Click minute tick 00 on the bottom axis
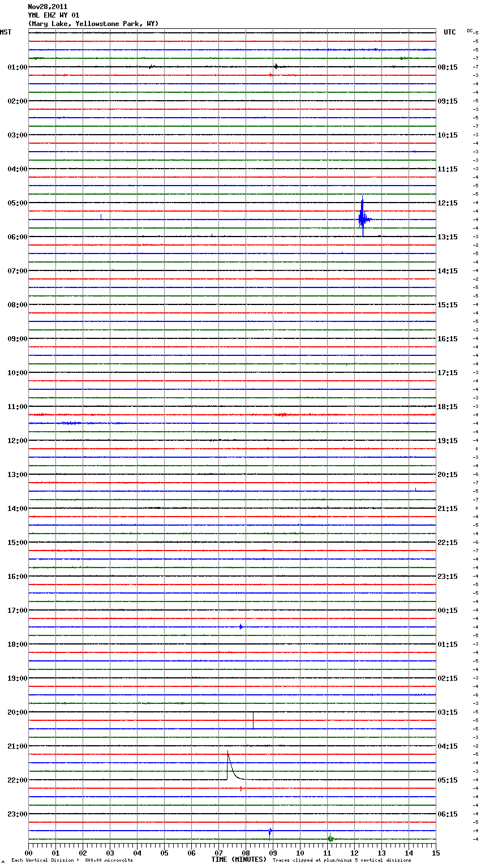Image resolution: width=481 pixels, height=868 pixels. [x=28, y=853]
